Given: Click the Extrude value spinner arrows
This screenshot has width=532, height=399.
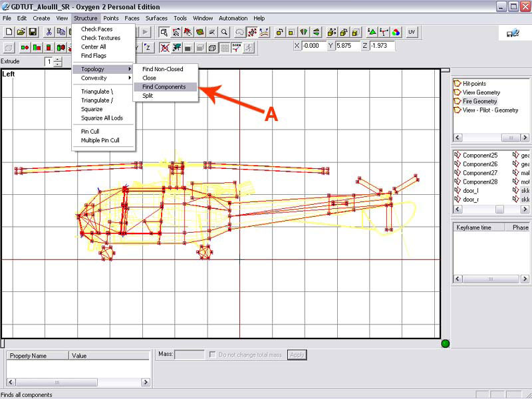Looking at the screenshot, I should click(x=58, y=62).
